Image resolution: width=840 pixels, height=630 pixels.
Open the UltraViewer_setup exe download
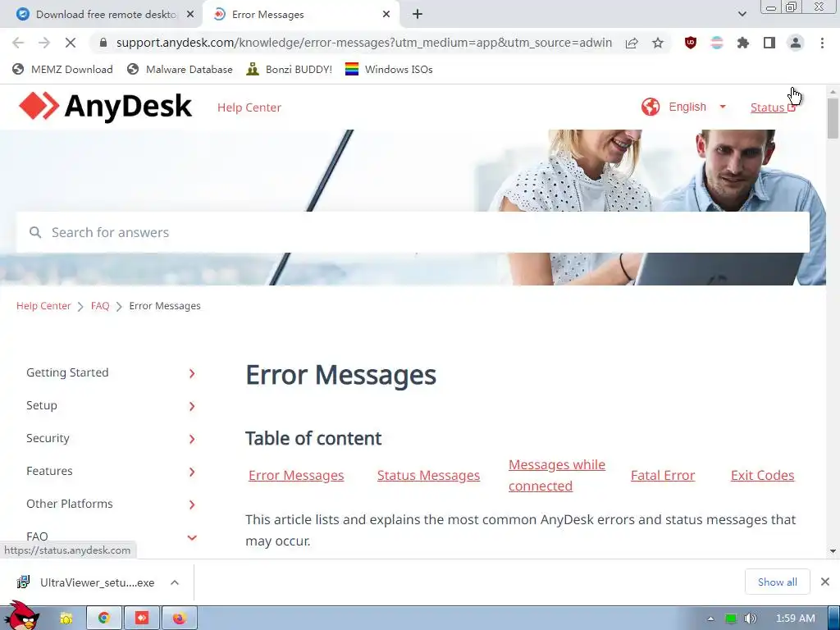click(x=85, y=582)
